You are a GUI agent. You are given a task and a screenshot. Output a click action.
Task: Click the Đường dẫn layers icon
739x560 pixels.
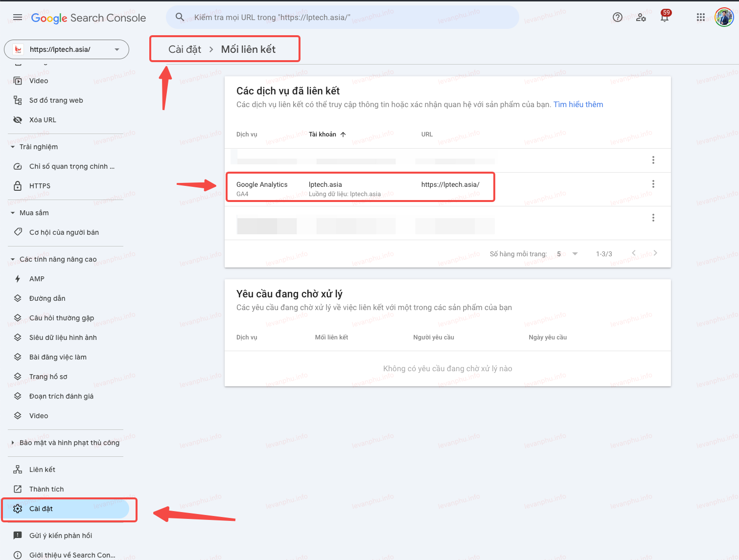tap(18, 298)
